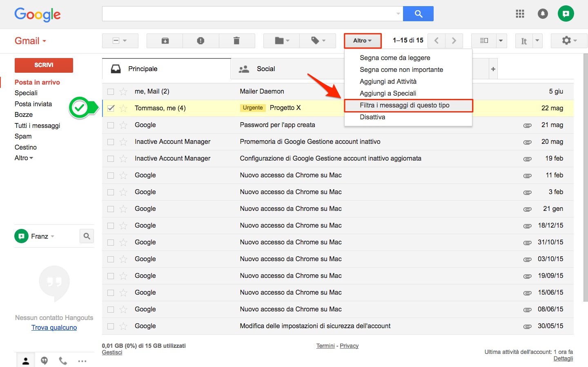
Task: Click the SCRIVI compose button
Action: pos(44,65)
